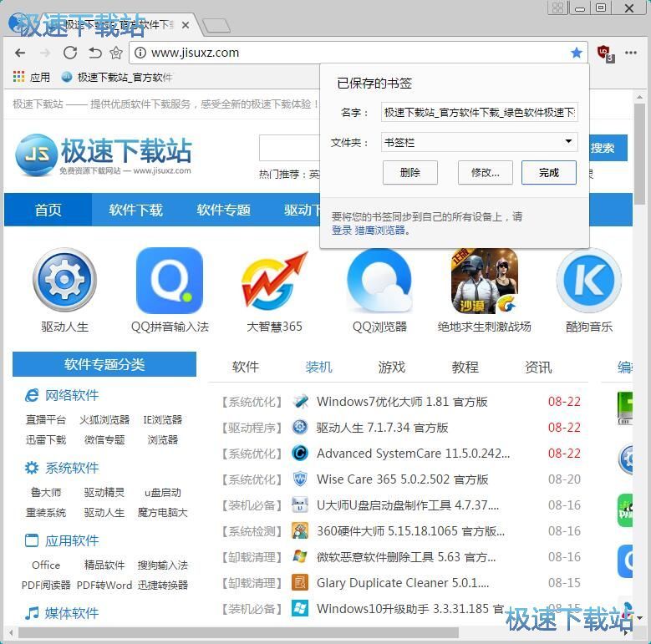Click the U大师U盘启动盘 row icon

[300, 505]
